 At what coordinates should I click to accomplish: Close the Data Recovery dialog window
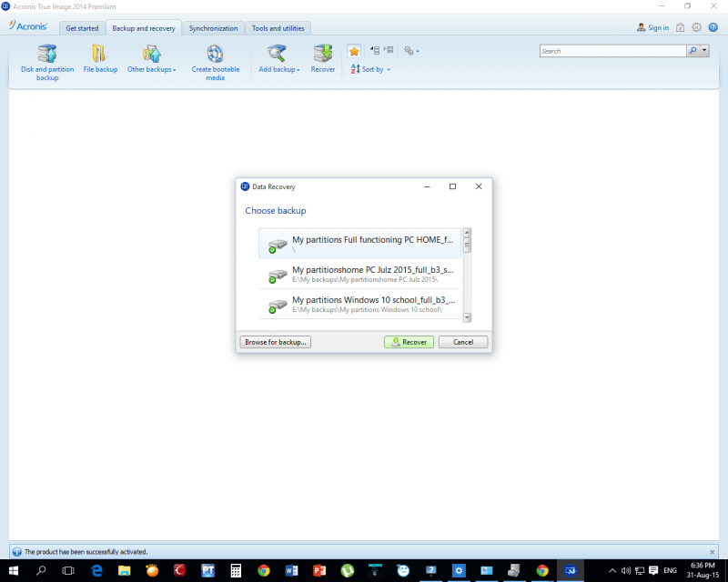pos(479,186)
